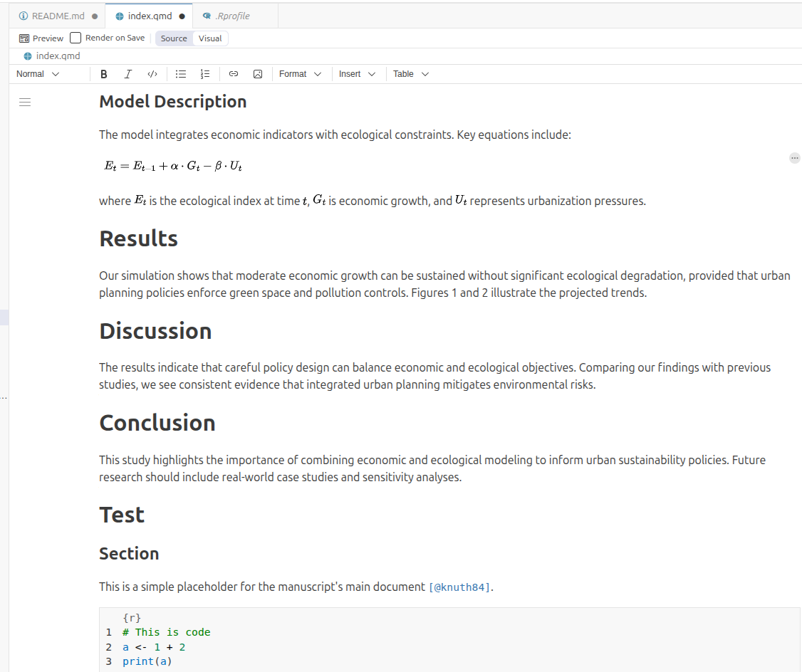Click the insert image icon
Viewport: 802px width, 672px height.
click(x=258, y=74)
